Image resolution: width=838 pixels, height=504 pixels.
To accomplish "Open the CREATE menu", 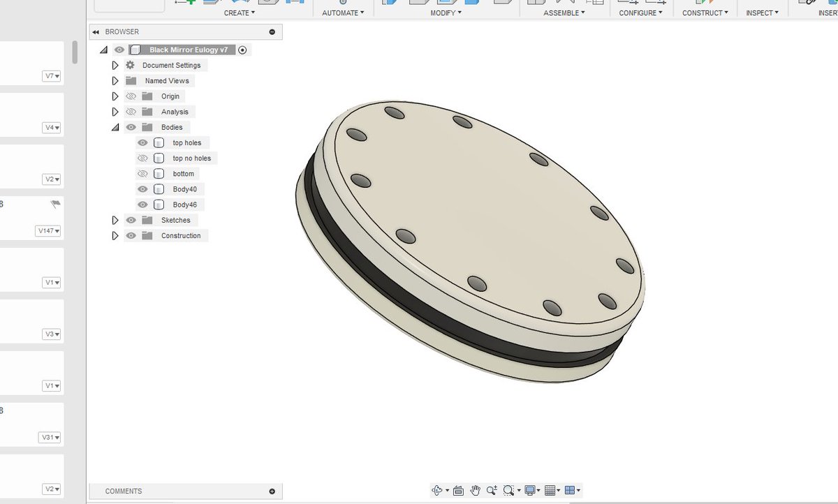I will pyautogui.click(x=240, y=13).
